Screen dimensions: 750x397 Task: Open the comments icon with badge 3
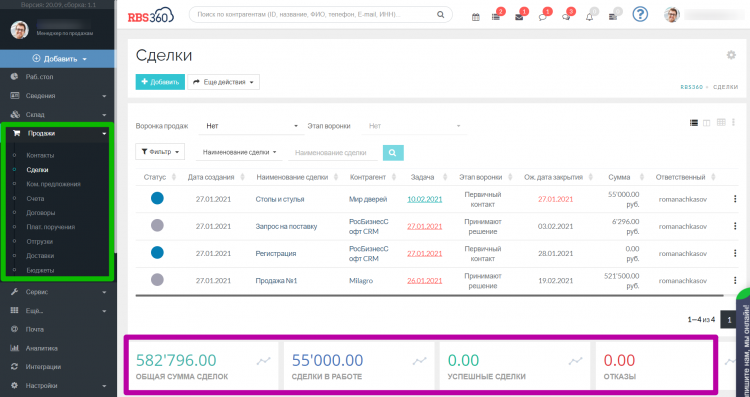(566, 17)
